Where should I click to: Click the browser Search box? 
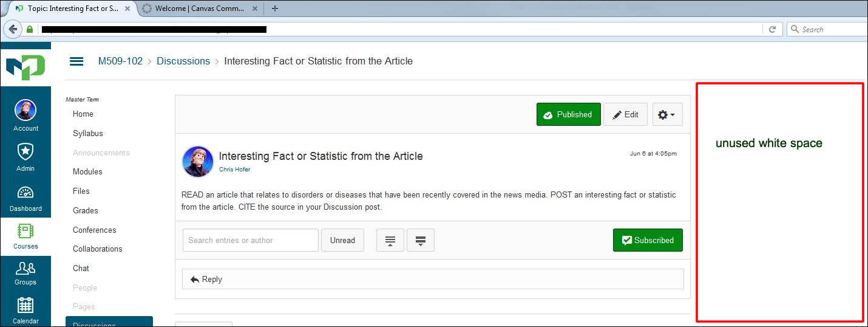pos(828,29)
